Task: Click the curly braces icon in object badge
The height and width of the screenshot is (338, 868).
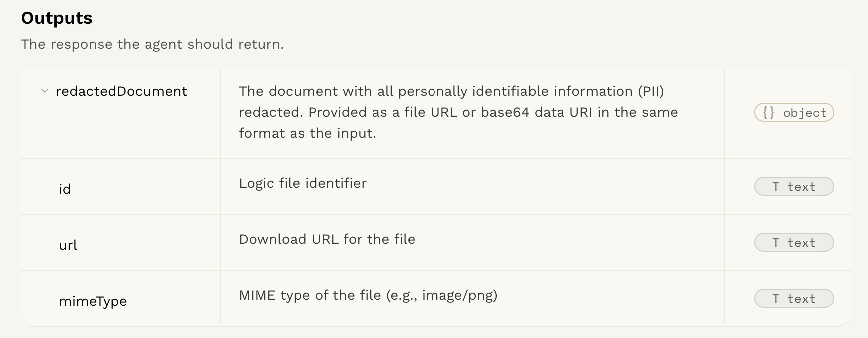Action: coord(768,113)
